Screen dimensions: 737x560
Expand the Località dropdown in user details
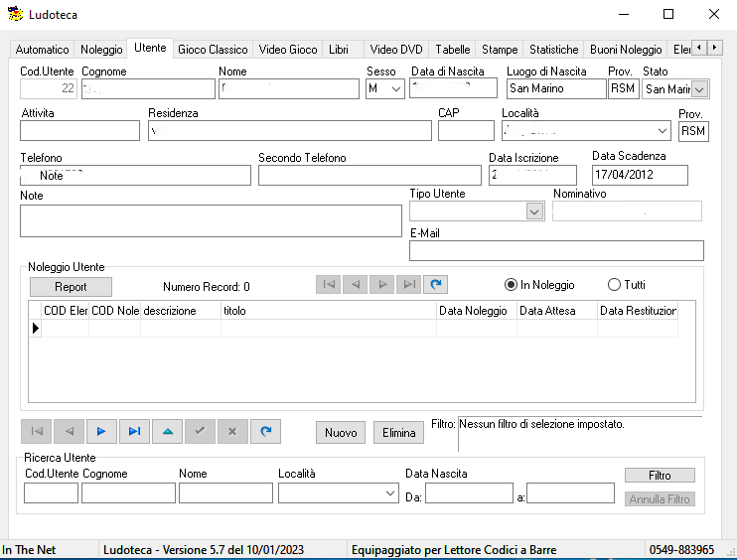click(663, 131)
